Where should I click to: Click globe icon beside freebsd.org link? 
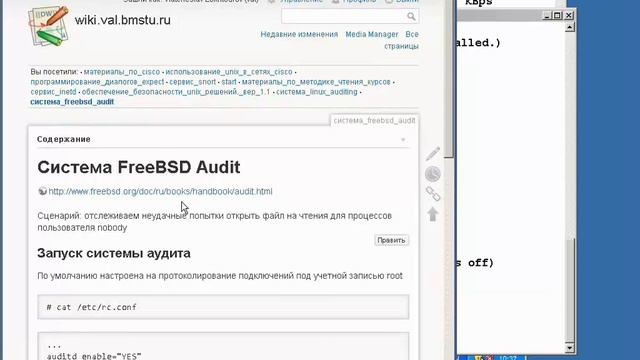pyautogui.click(x=42, y=191)
